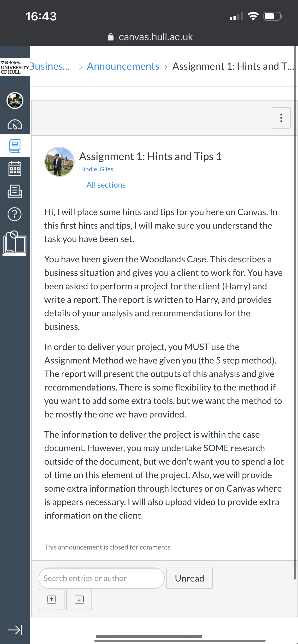Click the Search entries or author field

tap(101, 578)
